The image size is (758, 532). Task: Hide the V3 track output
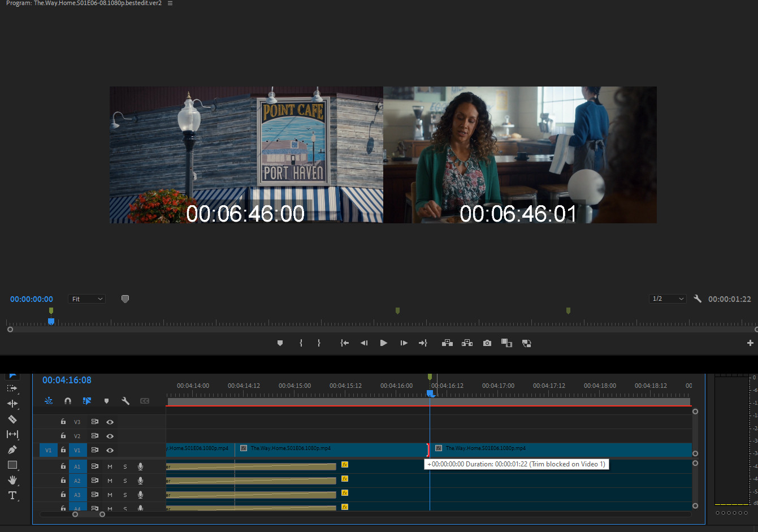pos(110,422)
